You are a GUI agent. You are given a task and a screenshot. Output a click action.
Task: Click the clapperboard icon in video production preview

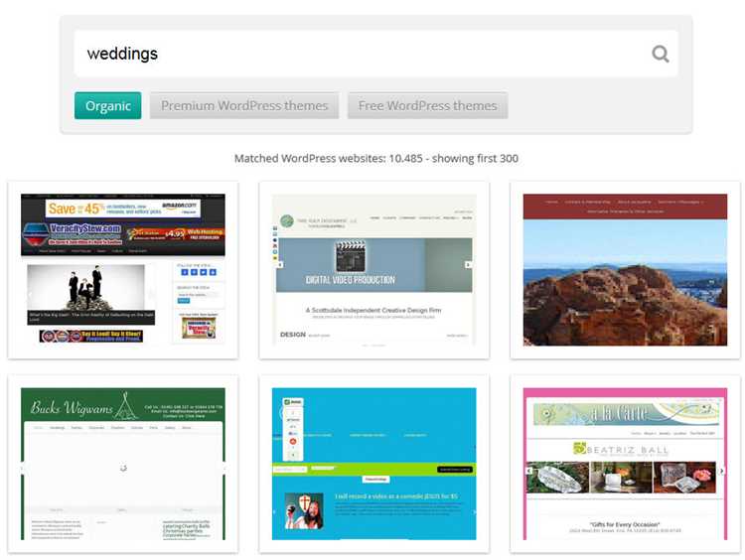pos(351,256)
